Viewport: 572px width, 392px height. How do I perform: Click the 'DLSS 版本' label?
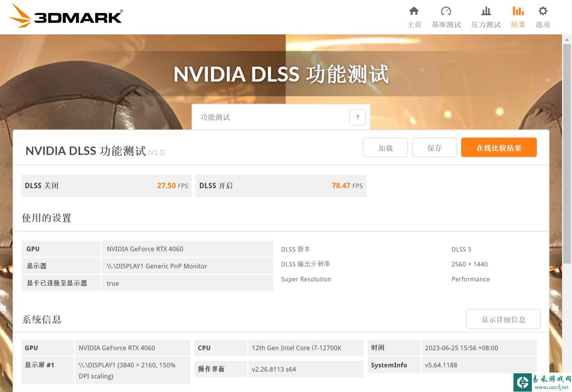[296, 249]
